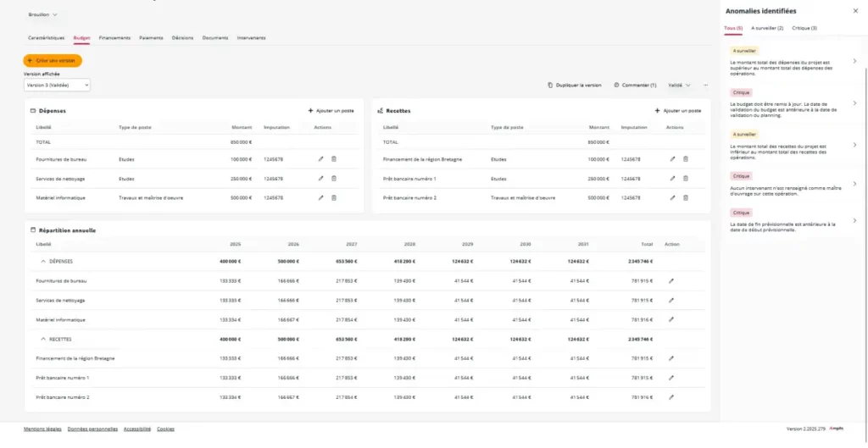The width and height of the screenshot is (868, 448).
Task: Expand the anomaly about total recettes
Action: point(854,145)
